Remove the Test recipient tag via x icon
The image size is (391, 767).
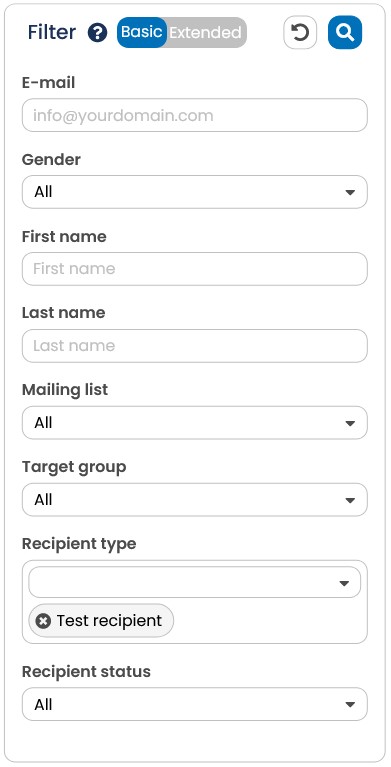point(44,621)
